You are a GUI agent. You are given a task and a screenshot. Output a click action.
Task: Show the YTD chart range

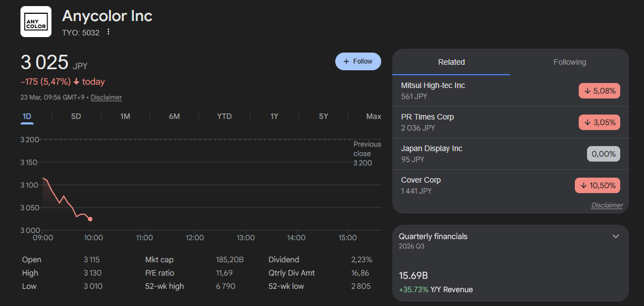(224, 116)
